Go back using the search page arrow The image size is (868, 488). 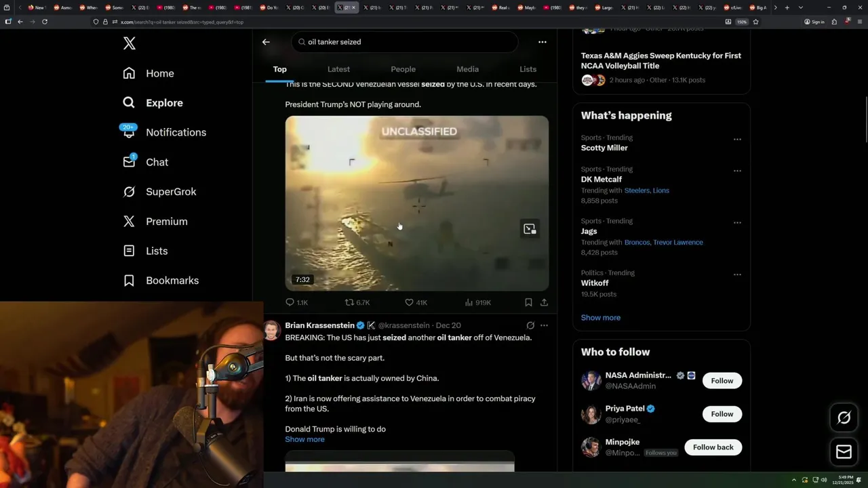click(x=266, y=42)
